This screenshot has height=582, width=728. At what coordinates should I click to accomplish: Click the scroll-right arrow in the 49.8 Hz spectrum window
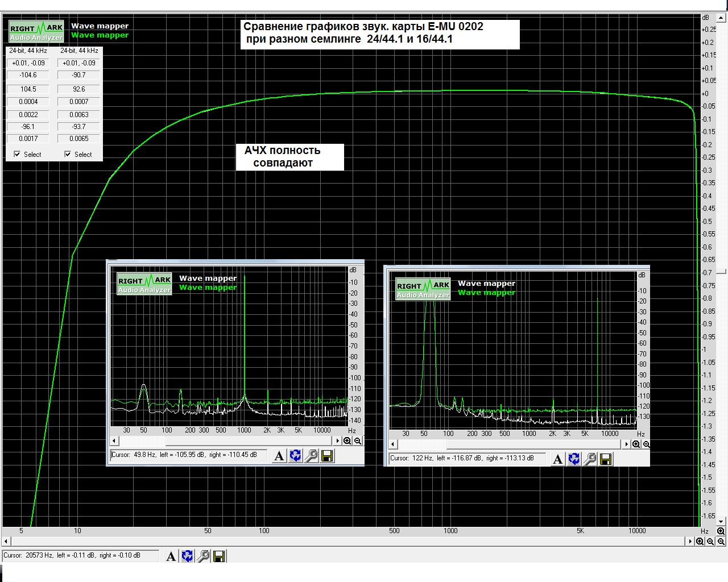pyautogui.click(x=337, y=441)
